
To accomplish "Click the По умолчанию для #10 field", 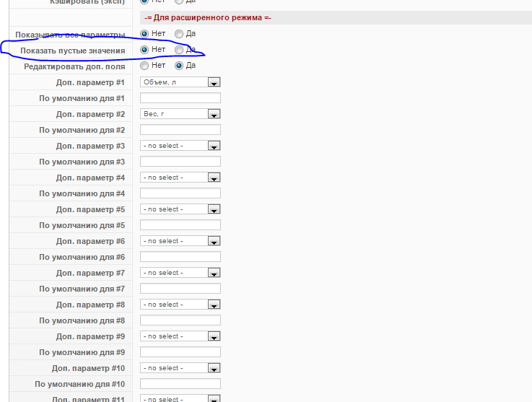I will click(x=180, y=384).
